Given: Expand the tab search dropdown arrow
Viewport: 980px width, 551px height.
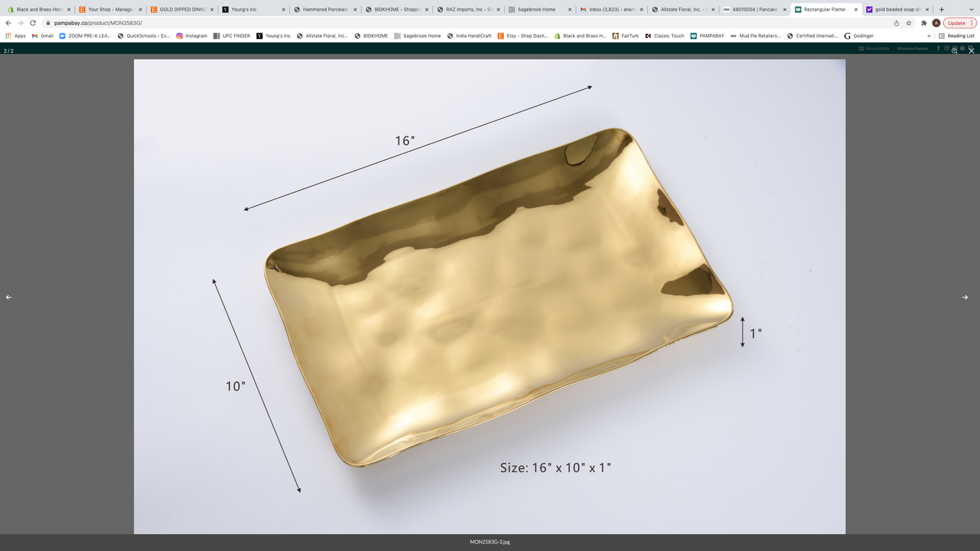Looking at the screenshot, I should 971,9.
